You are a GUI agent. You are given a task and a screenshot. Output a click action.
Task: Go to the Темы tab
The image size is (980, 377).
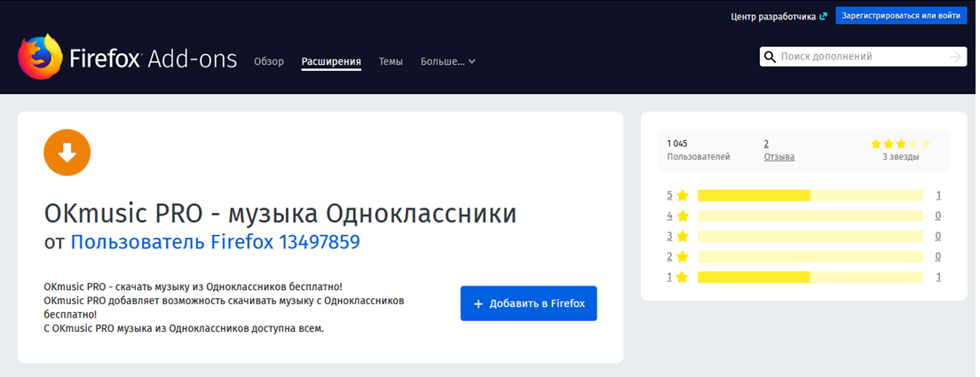click(x=391, y=61)
